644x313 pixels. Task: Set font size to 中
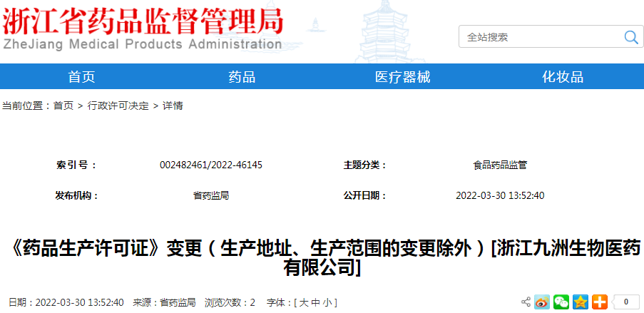[x=315, y=303]
